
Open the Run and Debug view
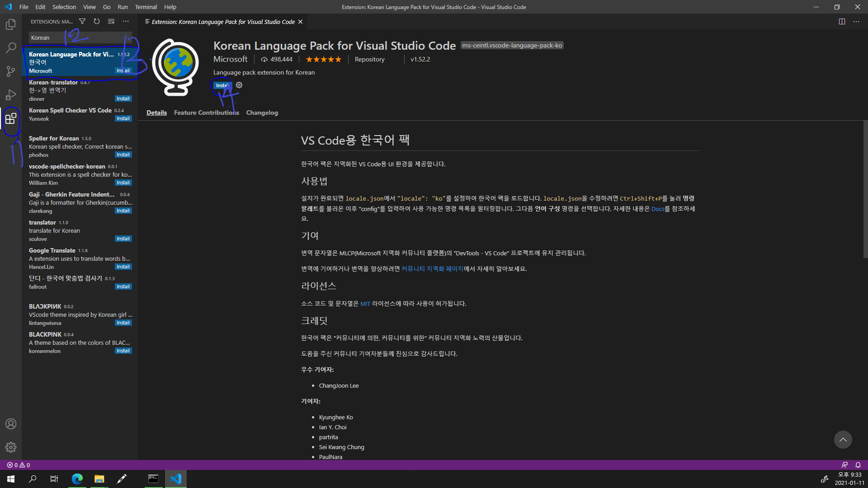11,95
